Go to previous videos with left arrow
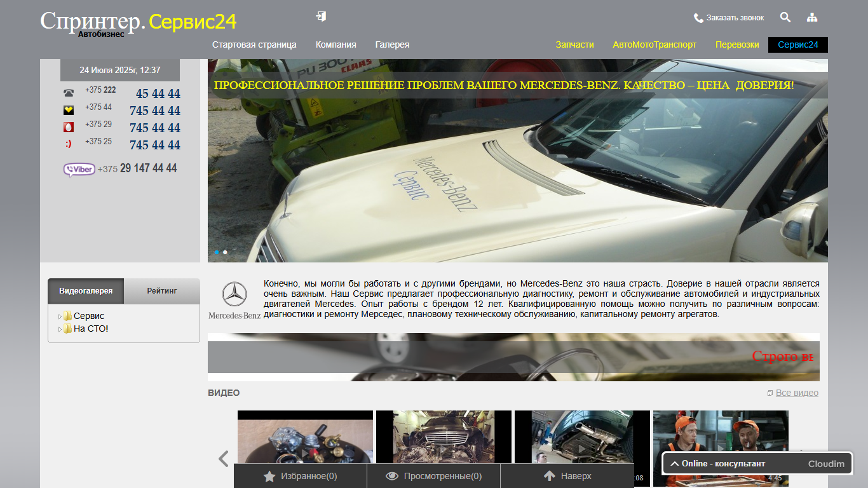This screenshot has height=488, width=868. point(223,459)
